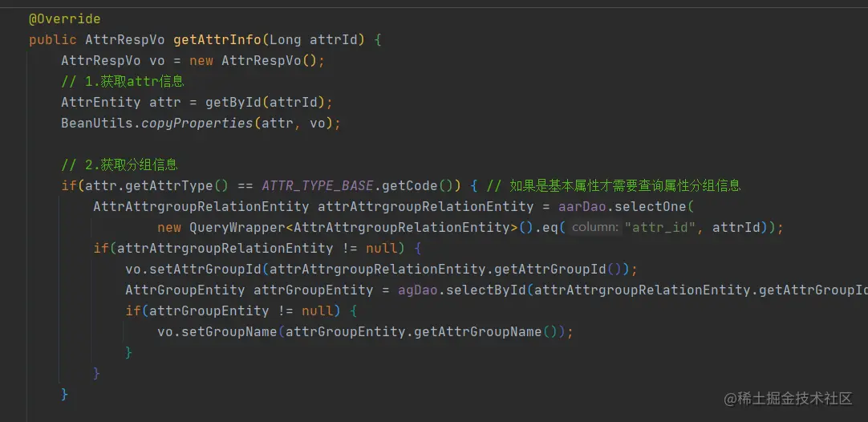Click the "attr_id" string literal
868x422 pixels.
660,228
